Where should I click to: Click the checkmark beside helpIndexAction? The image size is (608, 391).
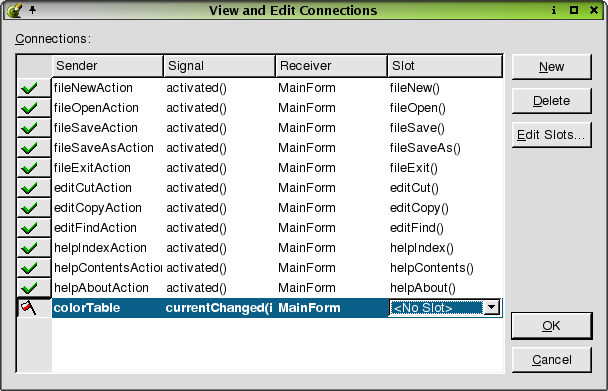(x=29, y=248)
